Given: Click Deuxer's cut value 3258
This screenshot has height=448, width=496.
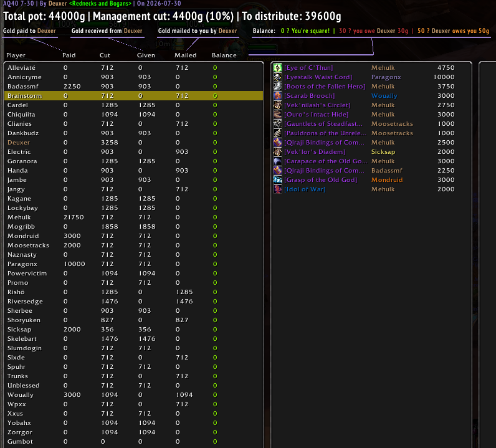Looking at the screenshot, I should click(x=110, y=142).
